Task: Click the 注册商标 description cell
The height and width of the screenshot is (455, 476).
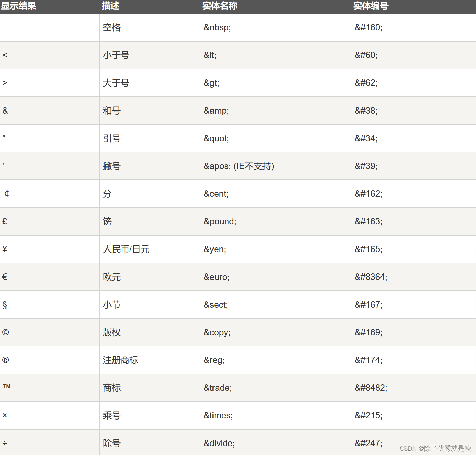Action: point(121,360)
